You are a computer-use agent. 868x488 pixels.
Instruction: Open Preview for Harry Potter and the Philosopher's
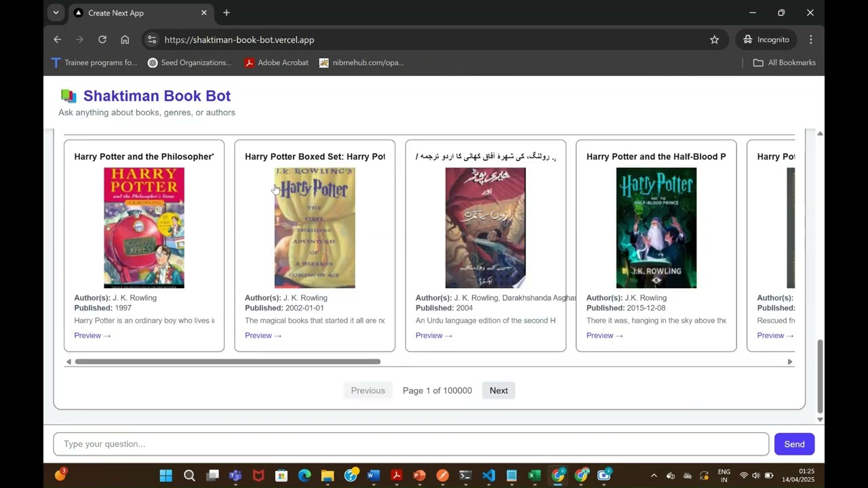pyautogui.click(x=87, y=335)
